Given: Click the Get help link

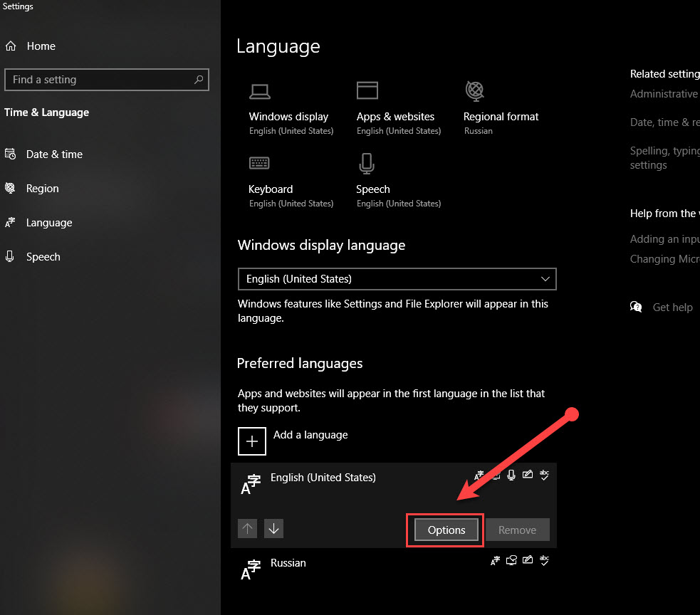Looking at the screenshot, I should 672,307.
